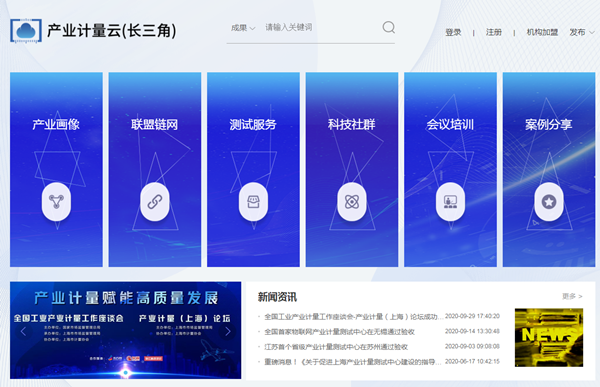Select the 测试服务 card title

pyautogui.click(x=253, y=124)
